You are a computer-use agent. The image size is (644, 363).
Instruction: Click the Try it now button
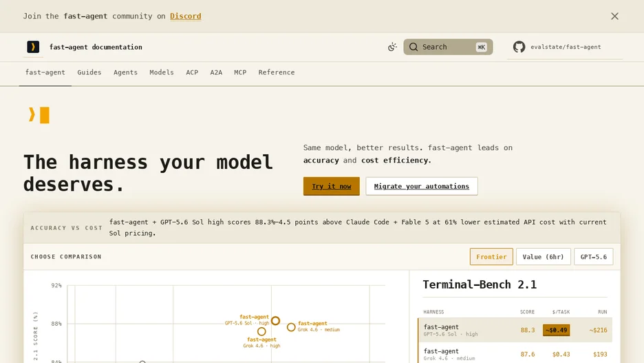[x=332, y=186]
